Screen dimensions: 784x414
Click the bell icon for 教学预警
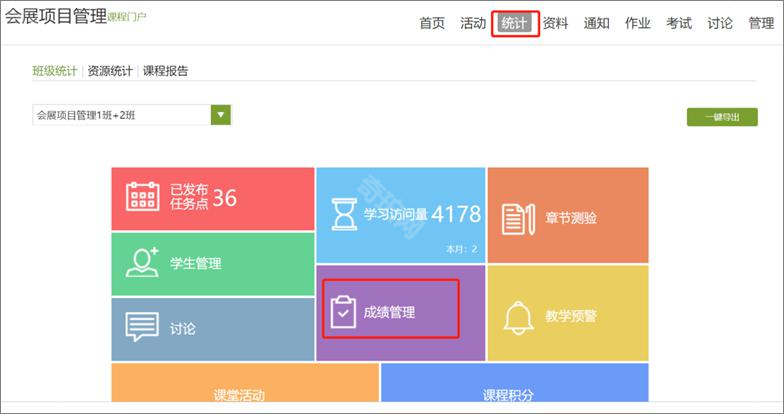click(517, 315)
